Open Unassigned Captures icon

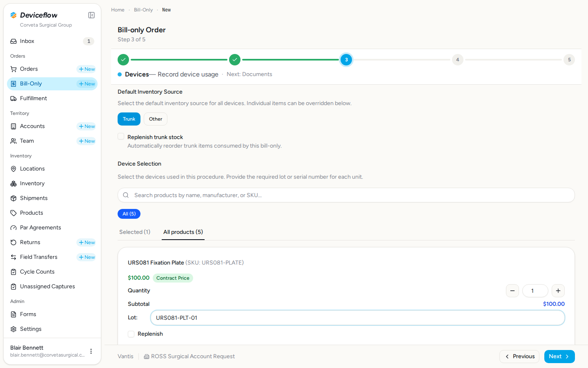tap(13, 287)
